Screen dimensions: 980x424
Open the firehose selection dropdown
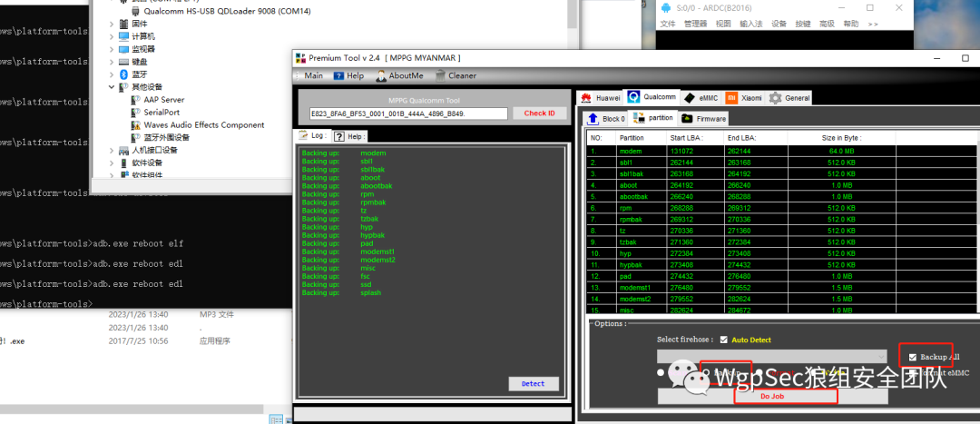coord(772,357)
